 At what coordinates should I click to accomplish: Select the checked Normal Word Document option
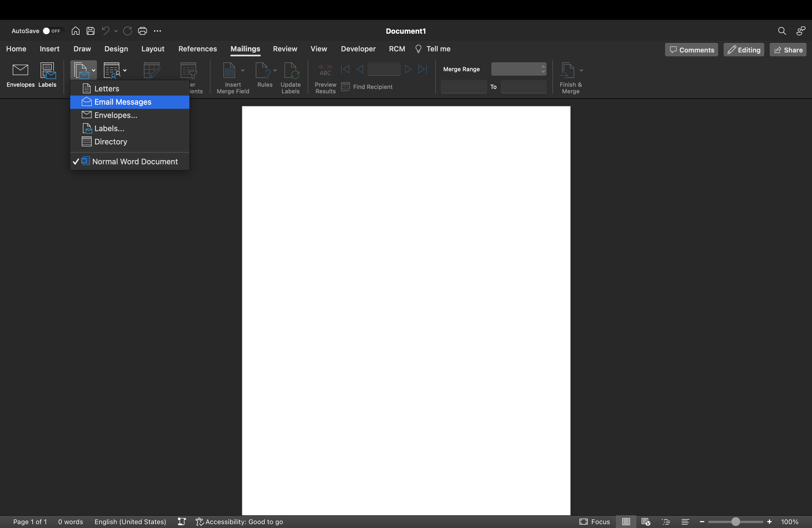click(135, 162)
